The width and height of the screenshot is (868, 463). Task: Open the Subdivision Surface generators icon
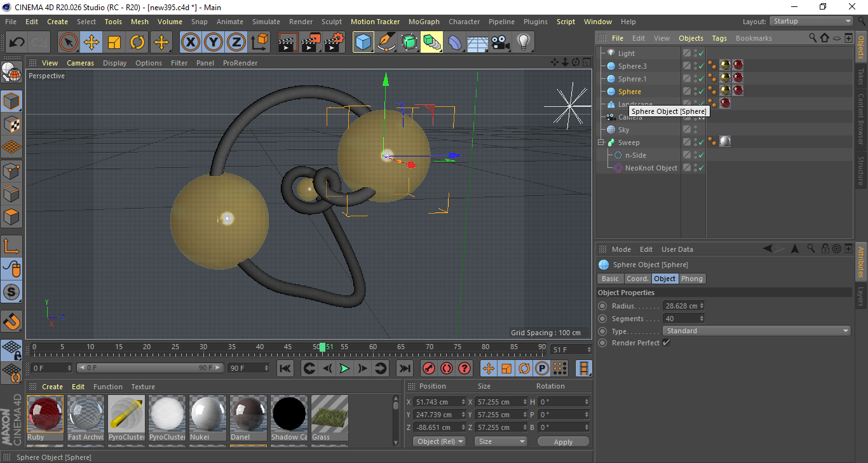[409, 43]
